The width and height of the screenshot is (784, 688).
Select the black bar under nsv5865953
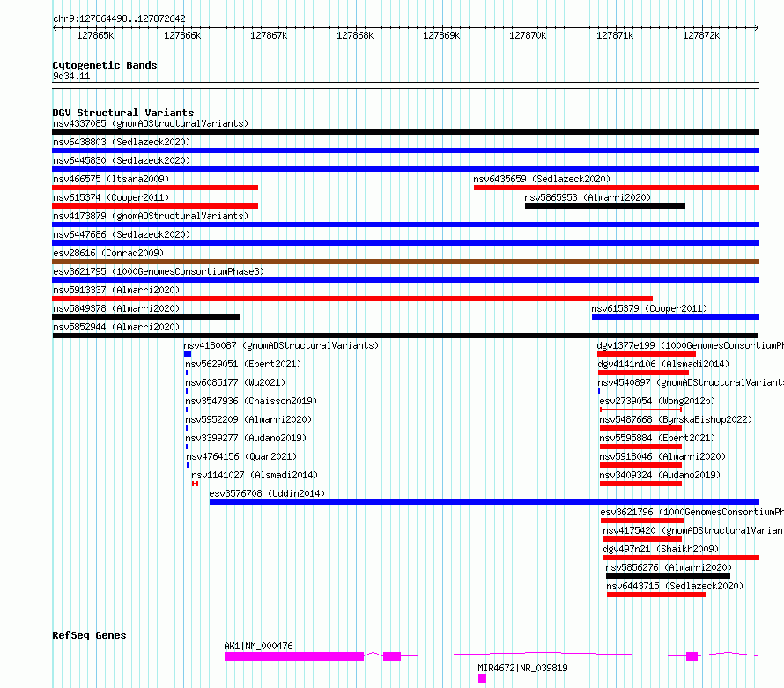(x=605, y=206)
